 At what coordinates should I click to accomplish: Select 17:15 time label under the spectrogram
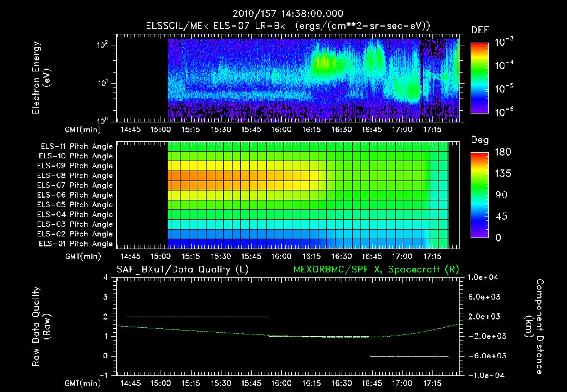point(432,130)
